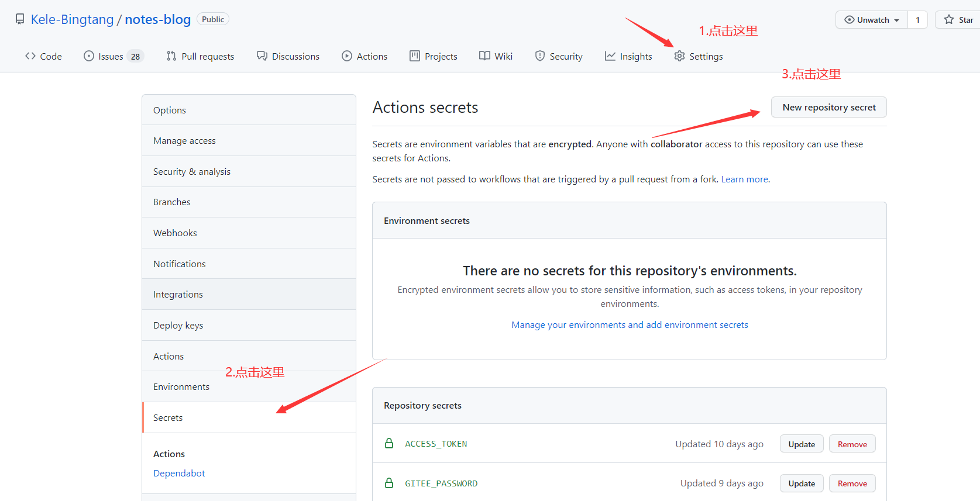Star the notes-blog repository

[958, 20]
